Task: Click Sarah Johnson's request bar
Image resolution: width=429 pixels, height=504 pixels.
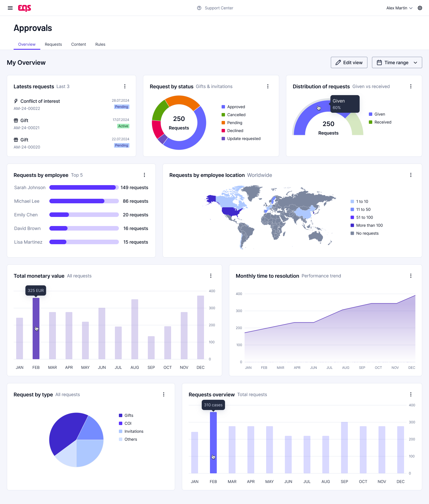Action: 84,187
